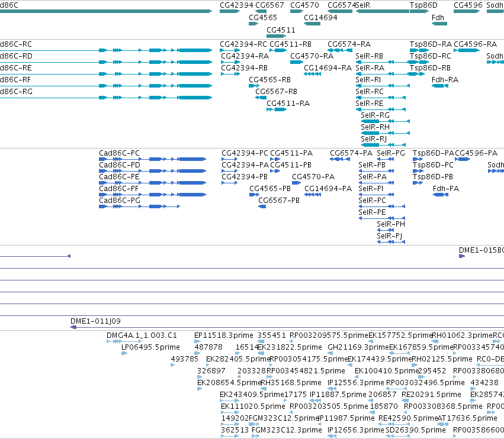This screenshot has width=504, height=439.
Task: Click the AT17636.5prime EST label
Action: (467, 418)
